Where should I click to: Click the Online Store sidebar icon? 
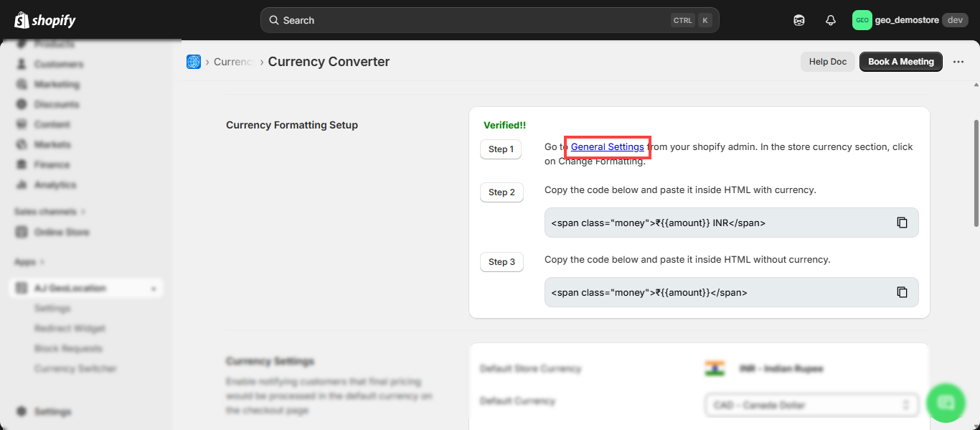click(21, 233)
